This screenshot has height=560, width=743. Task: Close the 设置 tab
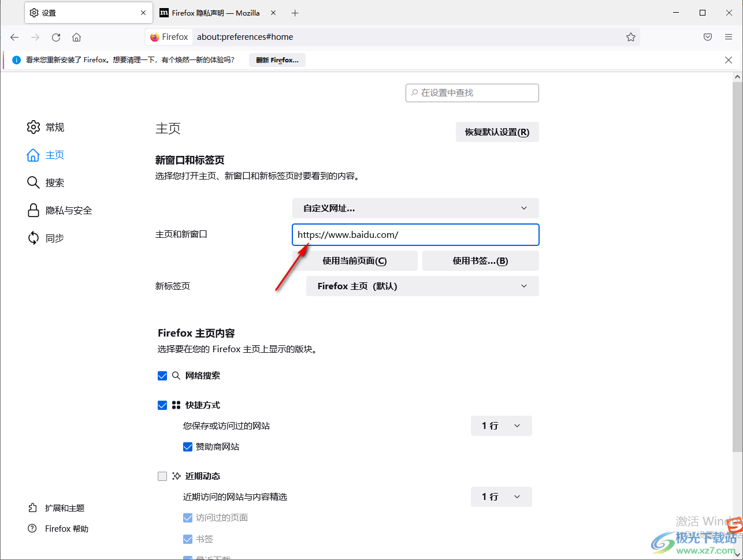pos(143,13)
